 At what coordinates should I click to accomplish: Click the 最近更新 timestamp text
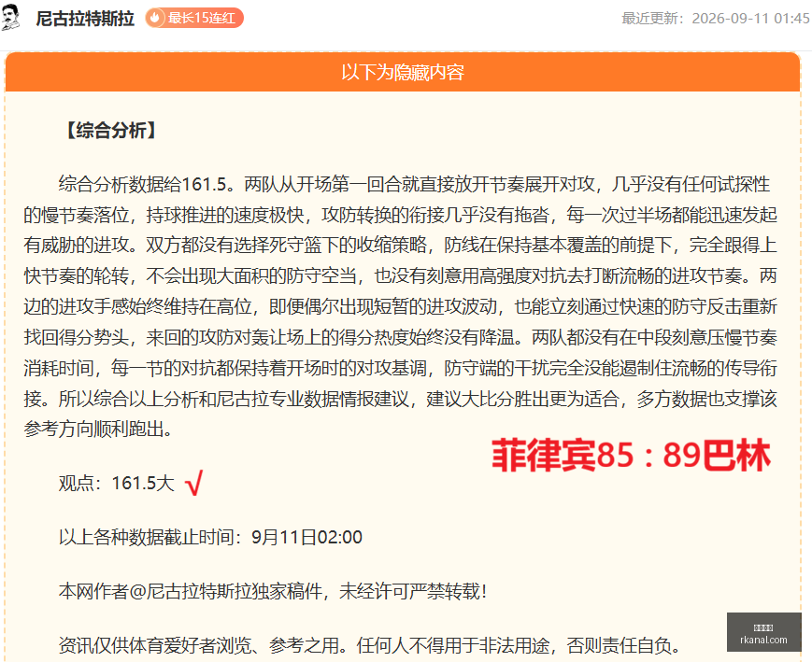click(715, 19)
